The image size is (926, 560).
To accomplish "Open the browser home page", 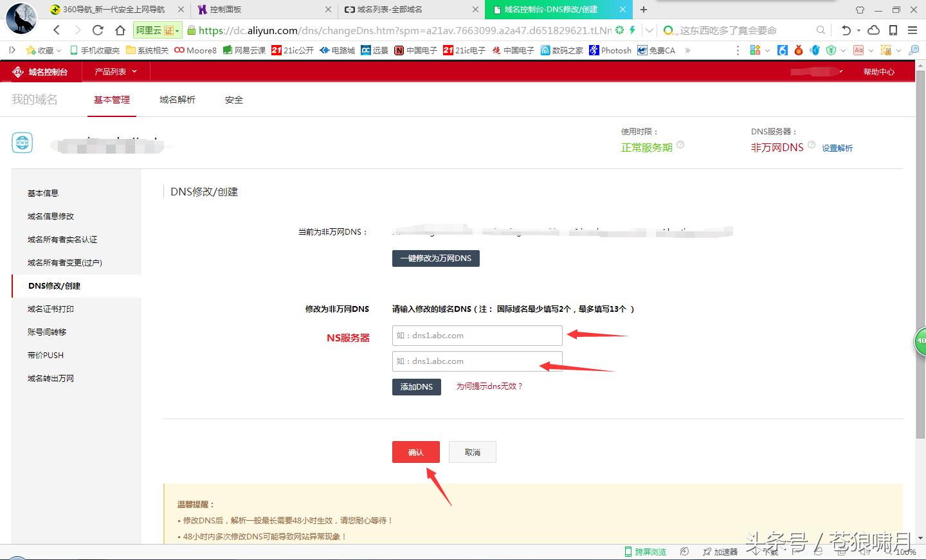I will click(x=120, y=30).
